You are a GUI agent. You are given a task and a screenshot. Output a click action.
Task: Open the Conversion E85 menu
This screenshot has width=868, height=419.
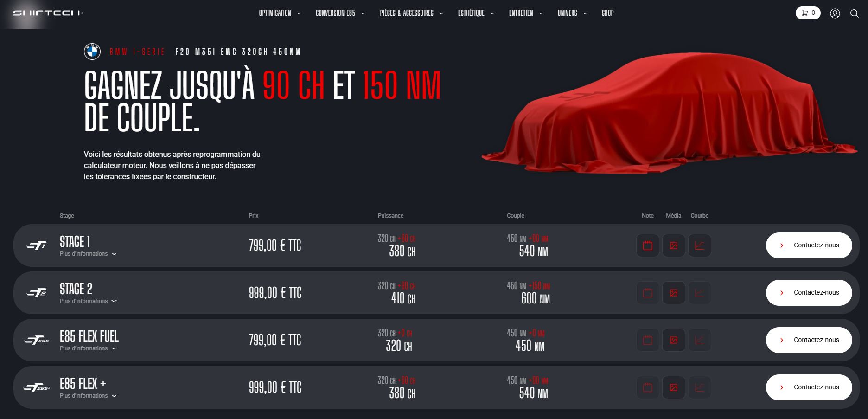pyautogui.click(x=335, y=13)
